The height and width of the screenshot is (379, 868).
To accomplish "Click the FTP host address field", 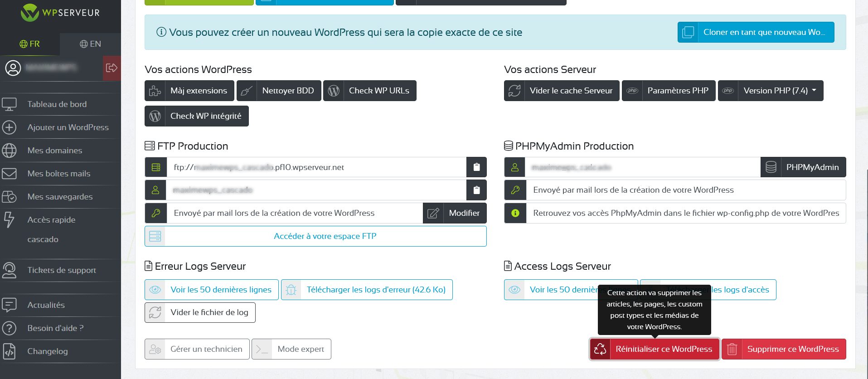I will [316, 167].
